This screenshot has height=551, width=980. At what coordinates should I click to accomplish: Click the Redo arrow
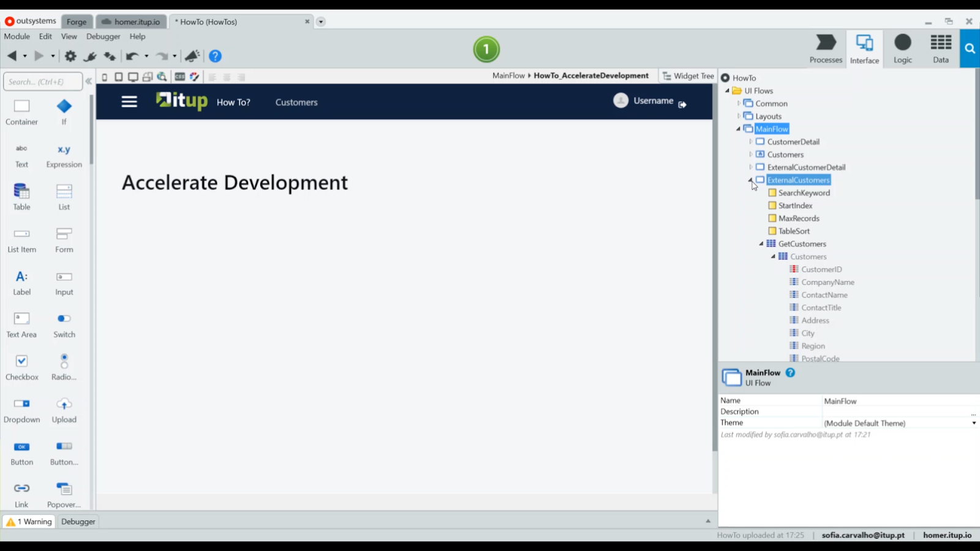162,56
